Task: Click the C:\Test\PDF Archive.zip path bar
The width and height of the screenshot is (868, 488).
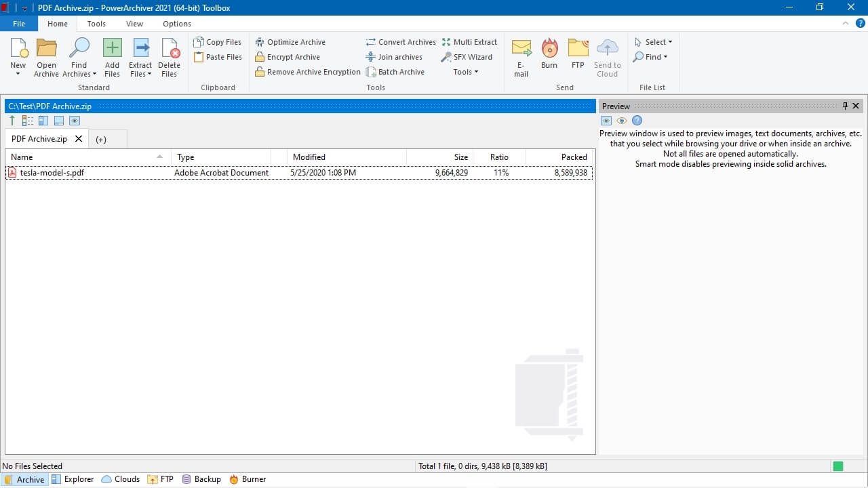Action: click(x=300, y=106)
